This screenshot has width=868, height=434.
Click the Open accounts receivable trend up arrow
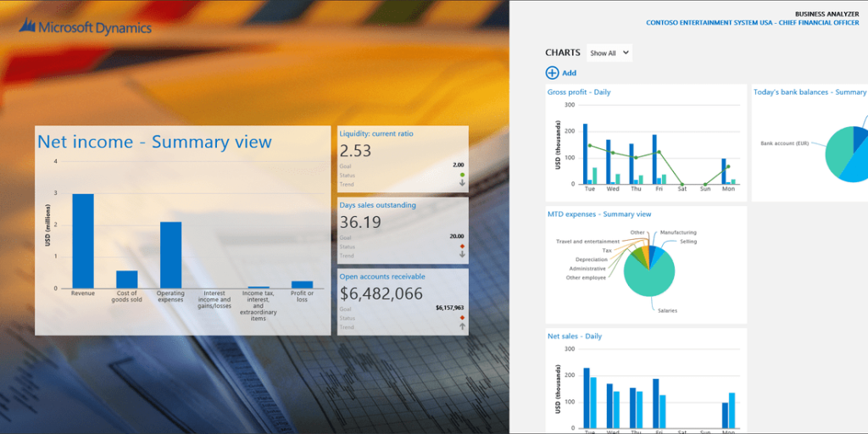462,325
